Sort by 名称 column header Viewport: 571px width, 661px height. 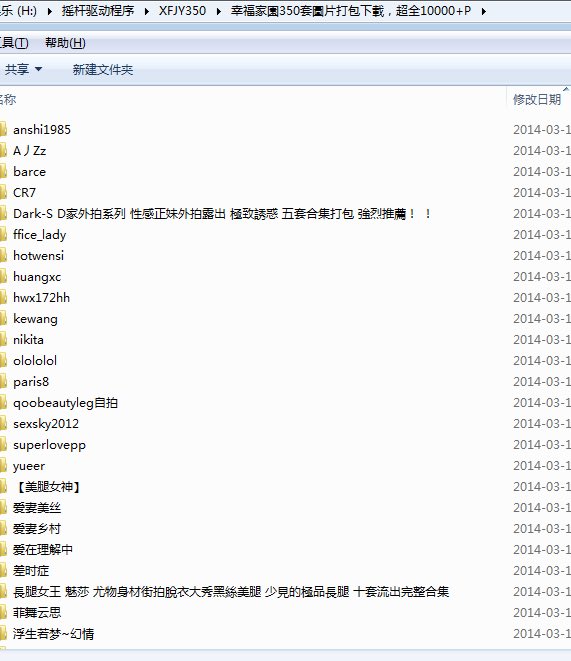point(8,99)
